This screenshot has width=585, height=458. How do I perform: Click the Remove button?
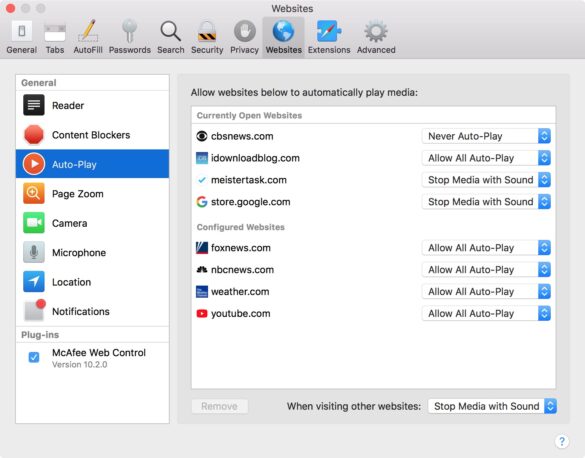(220, 406)
